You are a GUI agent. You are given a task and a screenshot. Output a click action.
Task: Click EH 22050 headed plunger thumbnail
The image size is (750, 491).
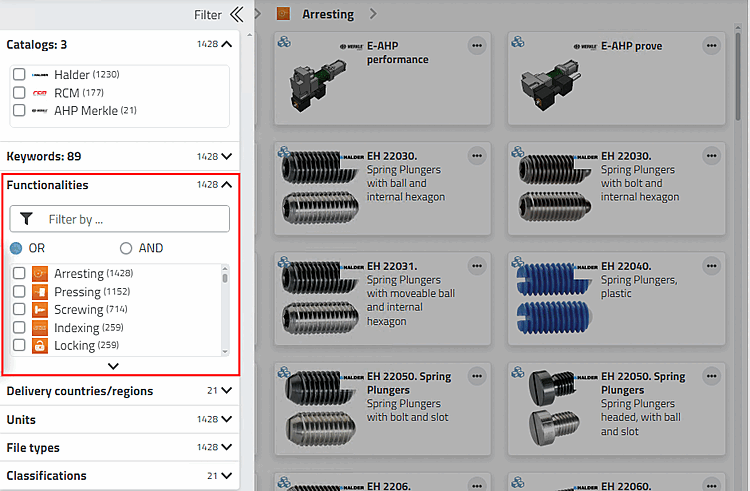pos(555,407)
